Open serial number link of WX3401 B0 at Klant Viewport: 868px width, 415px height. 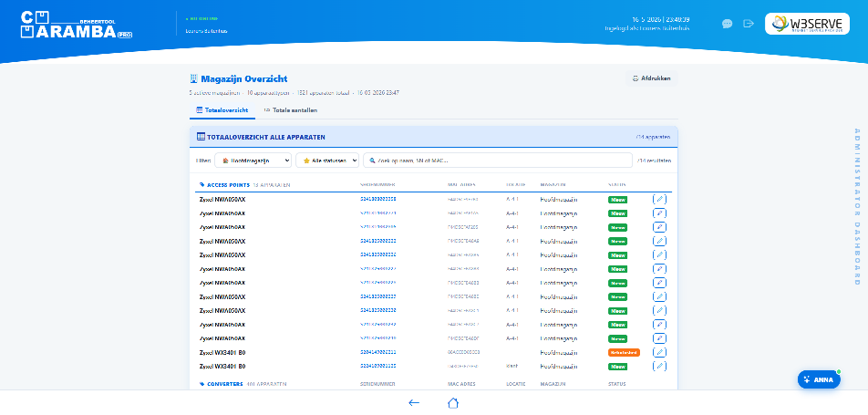[x=378, y=366]
